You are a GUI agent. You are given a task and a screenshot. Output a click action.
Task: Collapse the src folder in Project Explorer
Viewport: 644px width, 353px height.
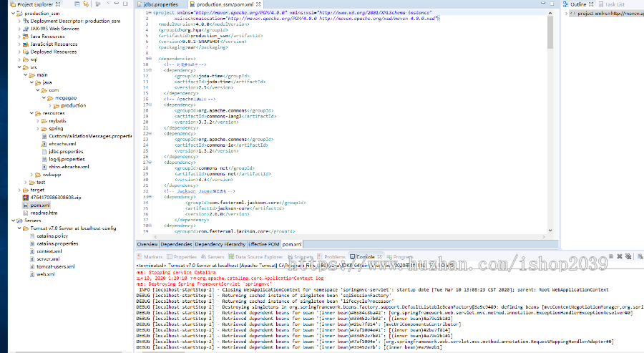[x=19, y=67]
